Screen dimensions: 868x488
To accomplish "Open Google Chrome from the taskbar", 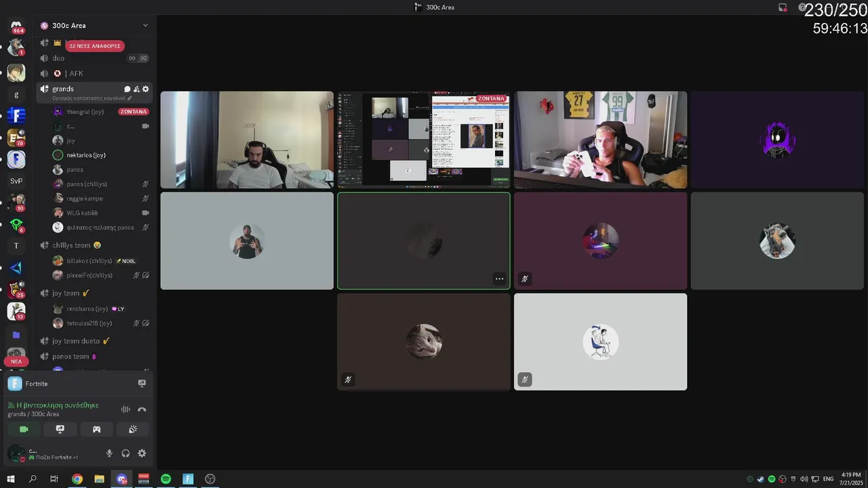I will [x=77, y=479].
